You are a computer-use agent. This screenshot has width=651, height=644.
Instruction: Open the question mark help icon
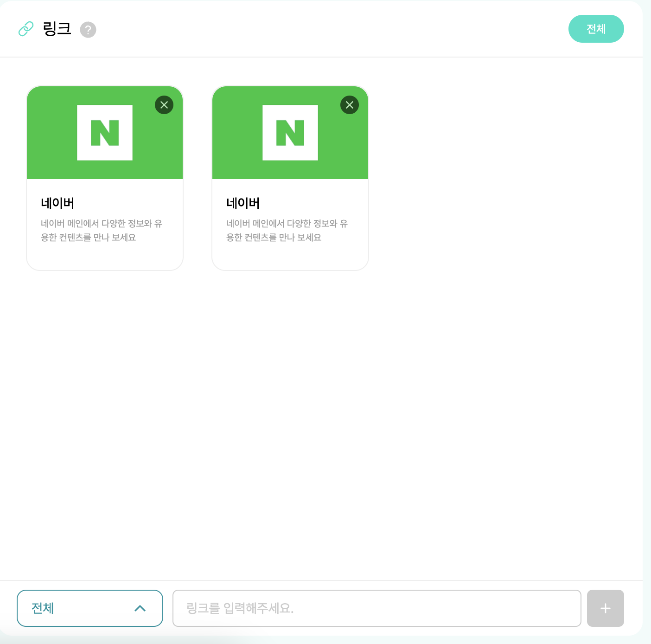88,30
